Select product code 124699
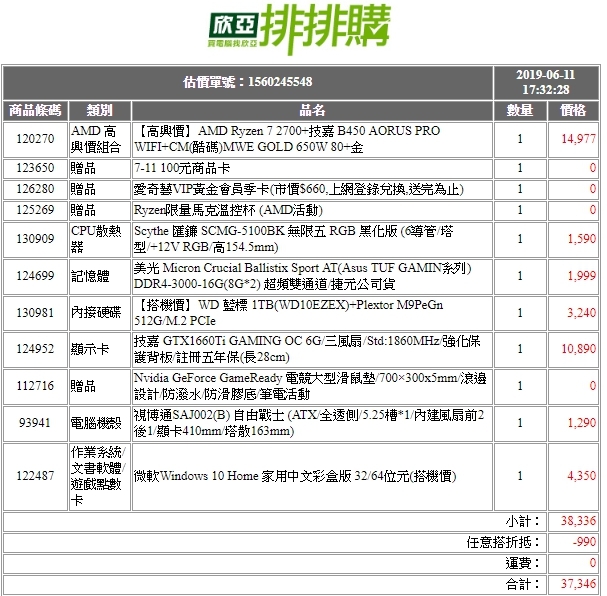The height and width of the screenshot is (596, 607). (x=35, y=276)
